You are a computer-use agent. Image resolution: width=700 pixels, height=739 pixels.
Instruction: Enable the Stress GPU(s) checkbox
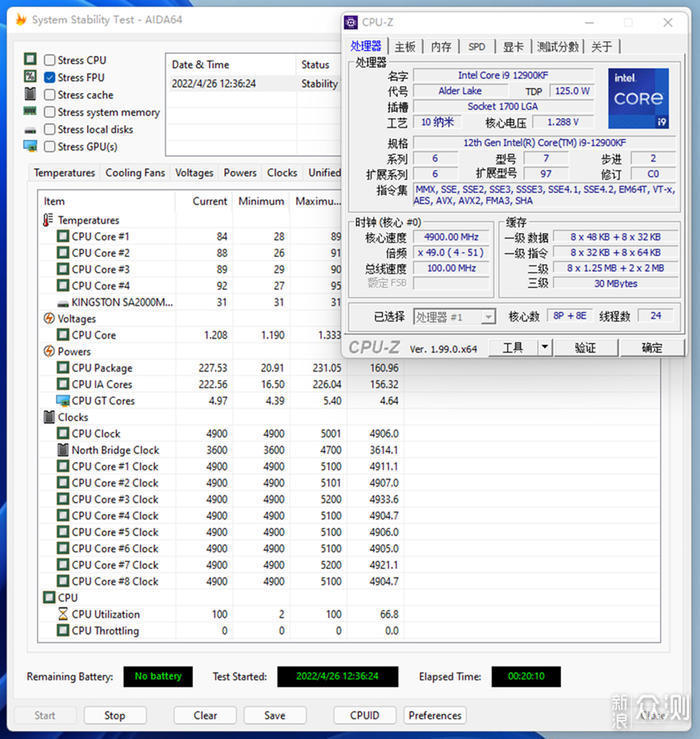tap(49, 147)
